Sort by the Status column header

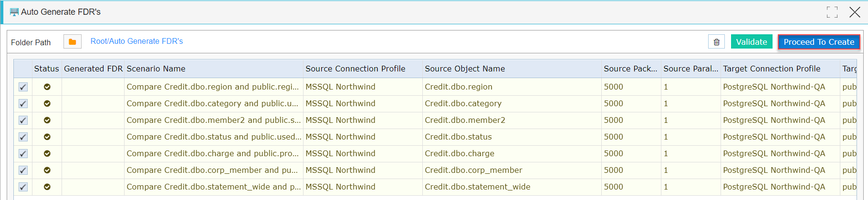47,69
